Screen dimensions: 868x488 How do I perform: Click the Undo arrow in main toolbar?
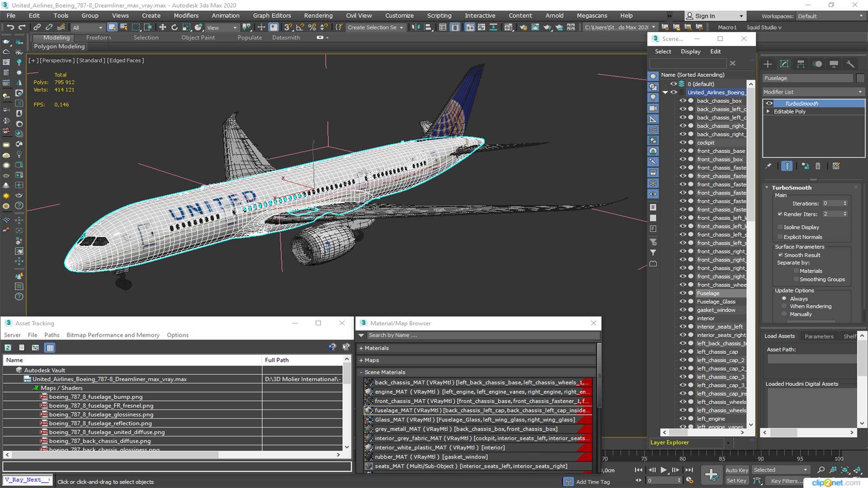pyautogui.click(x=10, y=27)
